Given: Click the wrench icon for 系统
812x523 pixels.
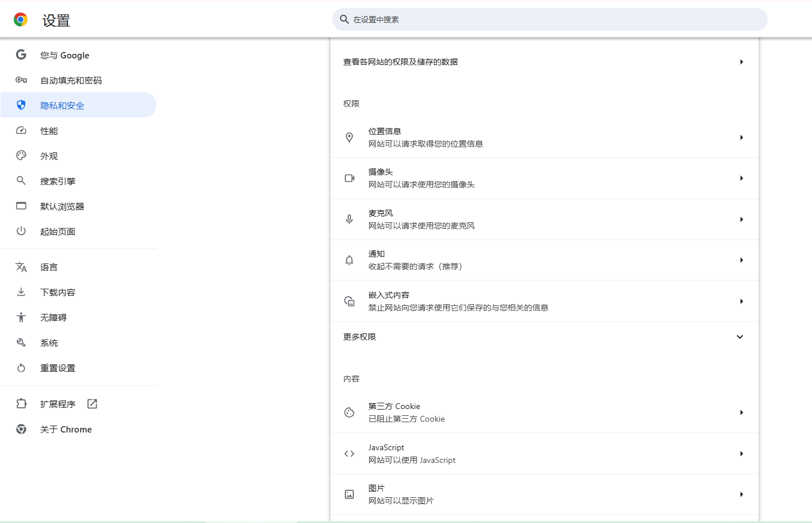Looking at the screenshot, I should pyautogui.click(x=21, y=343).
